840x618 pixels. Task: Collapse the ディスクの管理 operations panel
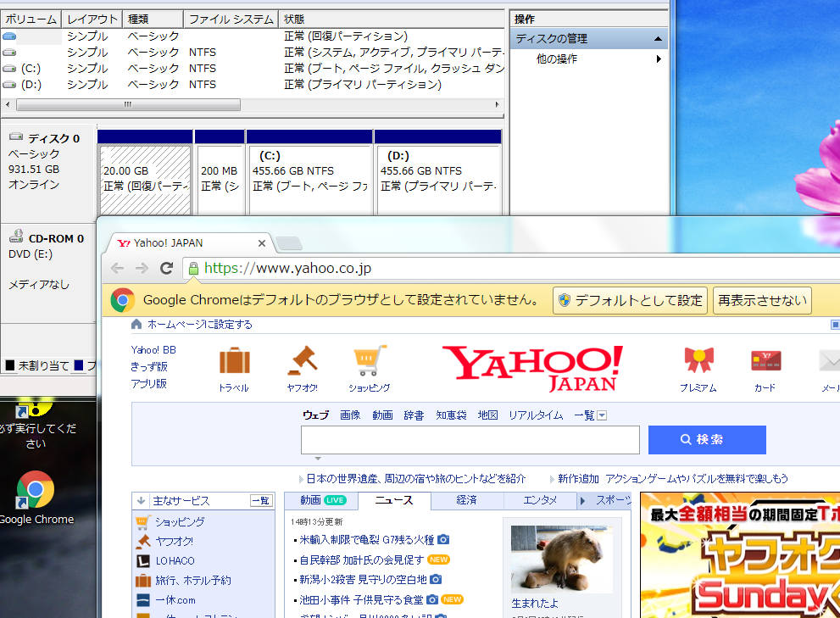[x=659, y=37]
